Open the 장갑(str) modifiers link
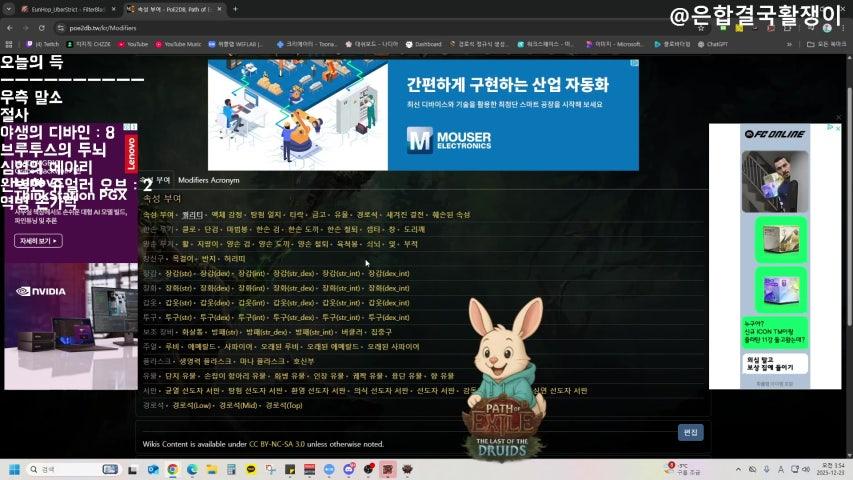The image size is (853, 480). tap(178, 274)
